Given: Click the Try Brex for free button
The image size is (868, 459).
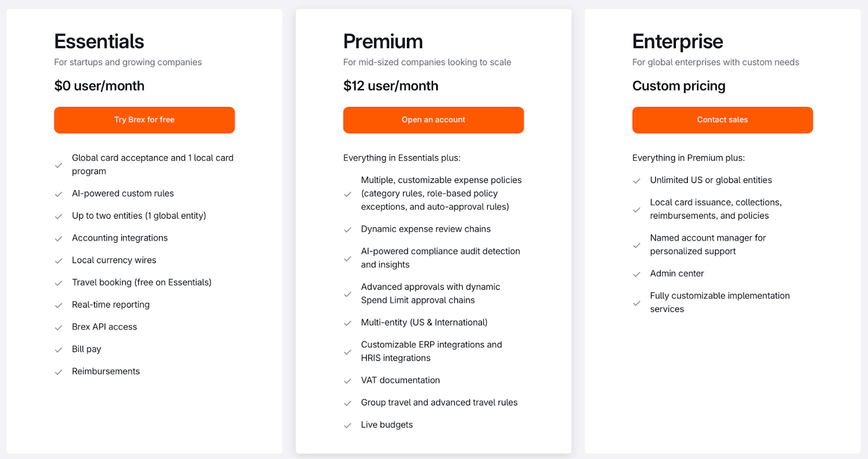Looking at the screenshot, I should [x=144, y=120].
